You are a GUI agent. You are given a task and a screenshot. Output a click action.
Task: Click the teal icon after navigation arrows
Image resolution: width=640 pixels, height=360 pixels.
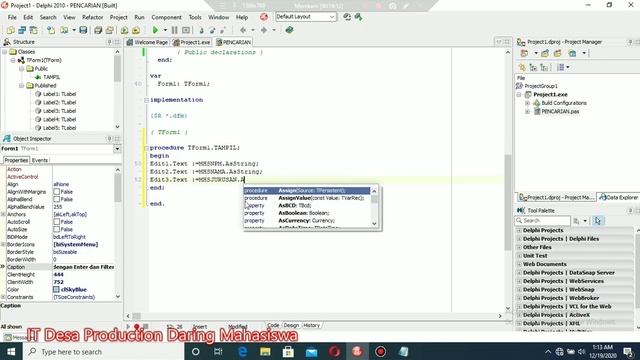coord(289,30)
